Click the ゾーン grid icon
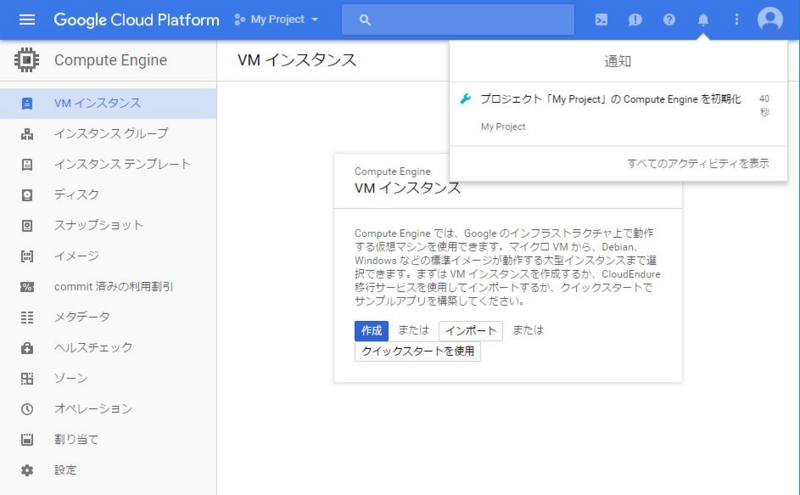Viewport: 800px width, 495px height. [x=27, y=379]
